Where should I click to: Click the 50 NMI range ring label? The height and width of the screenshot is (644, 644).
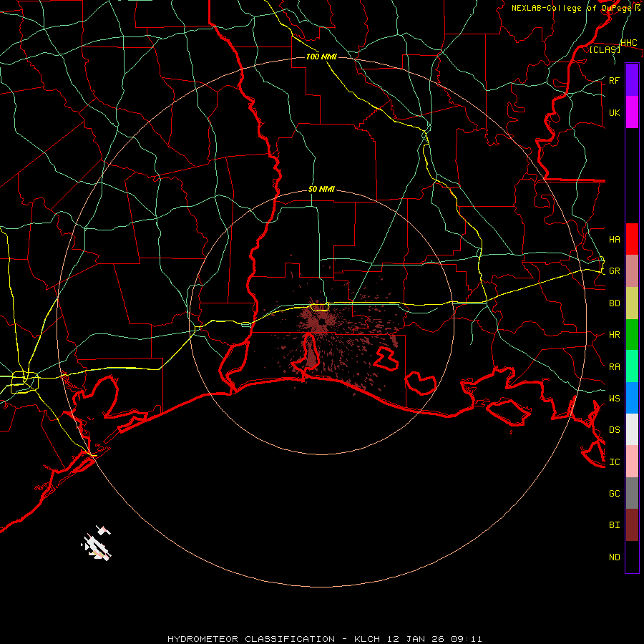pos(321,189)
